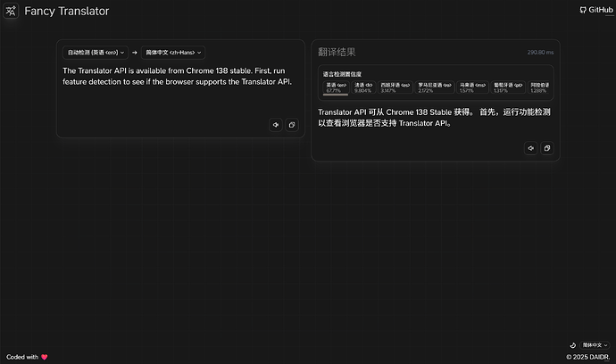Open the DAIDR link in the copyright footer
The width and height of the screenshot is (616, 364).
point(600,357)
